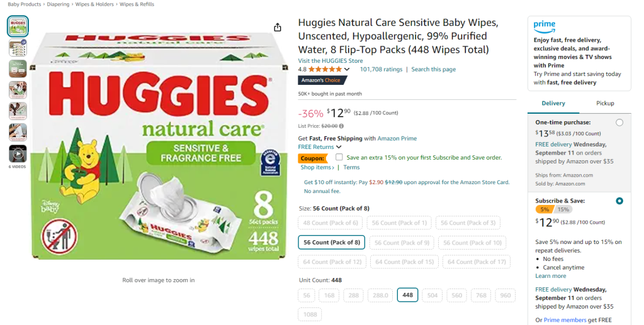Screen dimensions: 644x325
Task: Click the share icon above the product image
Action: 278,27
